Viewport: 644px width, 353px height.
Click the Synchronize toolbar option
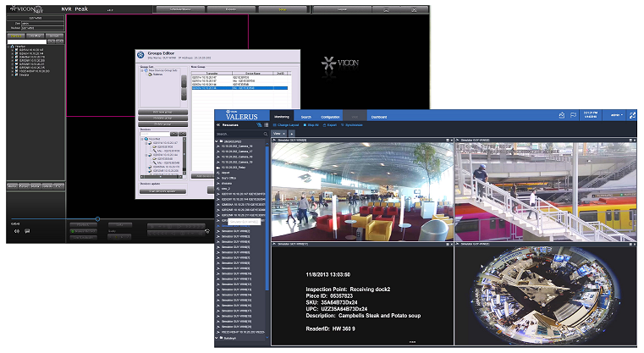point(354,124)
